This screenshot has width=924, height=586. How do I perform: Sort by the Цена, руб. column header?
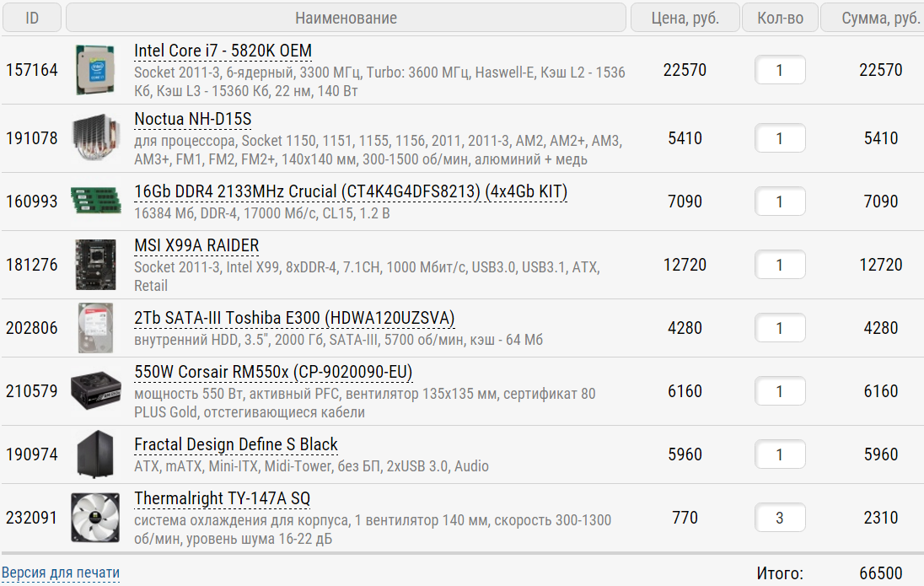(x=685, y=18)
